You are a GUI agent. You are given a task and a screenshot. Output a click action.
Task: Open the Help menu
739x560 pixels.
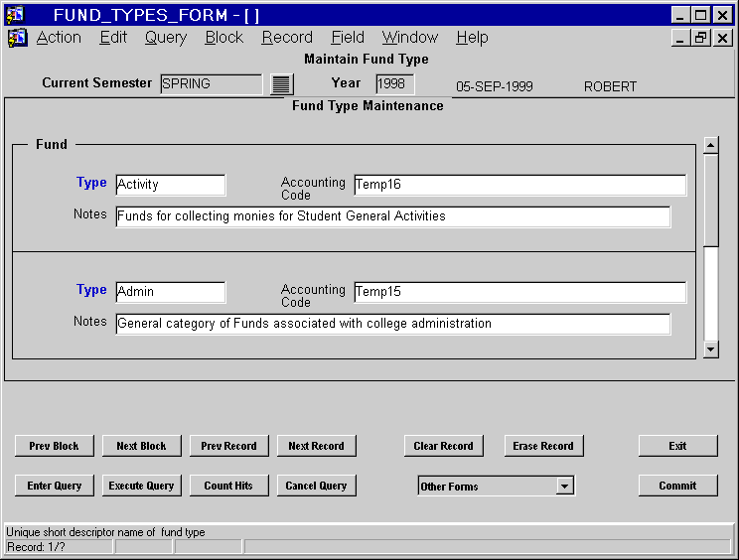coord(472,37)
